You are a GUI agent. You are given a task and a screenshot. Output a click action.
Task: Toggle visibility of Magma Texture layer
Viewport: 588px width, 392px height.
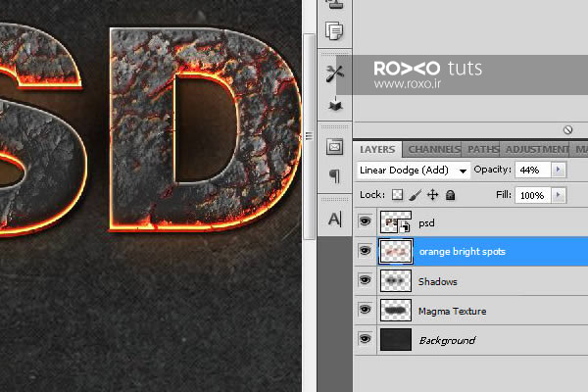pos(365,309)
